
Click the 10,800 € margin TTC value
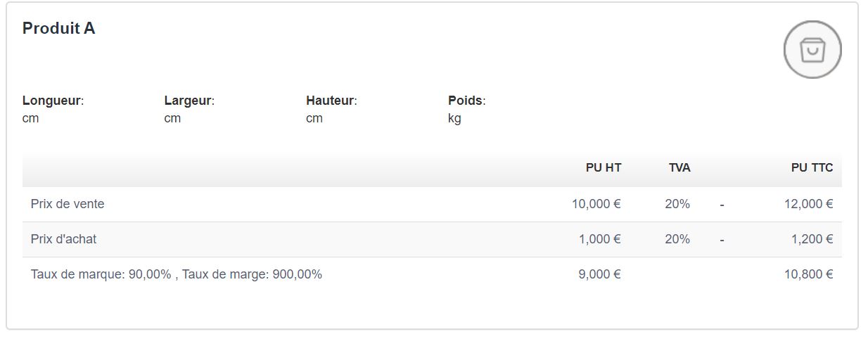809,274
